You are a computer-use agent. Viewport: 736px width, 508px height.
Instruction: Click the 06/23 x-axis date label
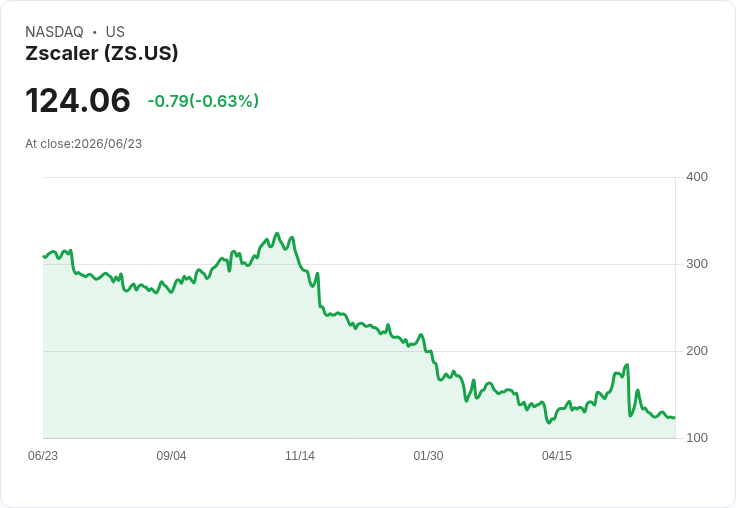pos(43,455)
